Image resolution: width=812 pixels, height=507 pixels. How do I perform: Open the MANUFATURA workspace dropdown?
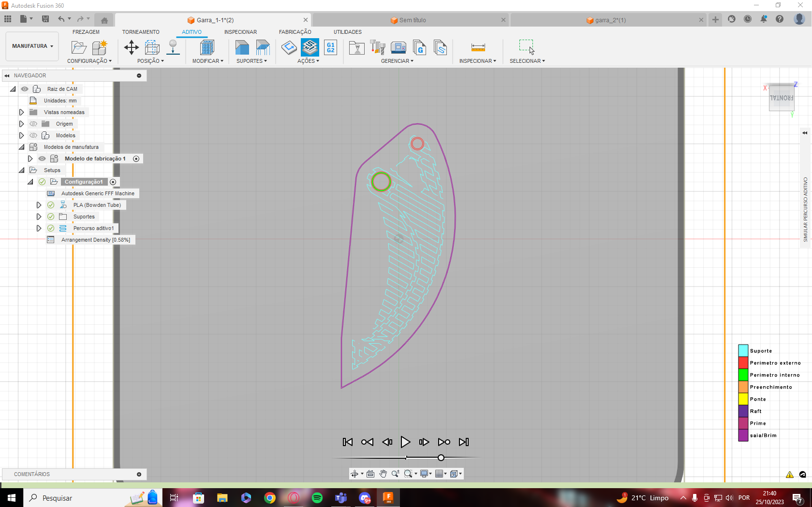tap(32, 46)
